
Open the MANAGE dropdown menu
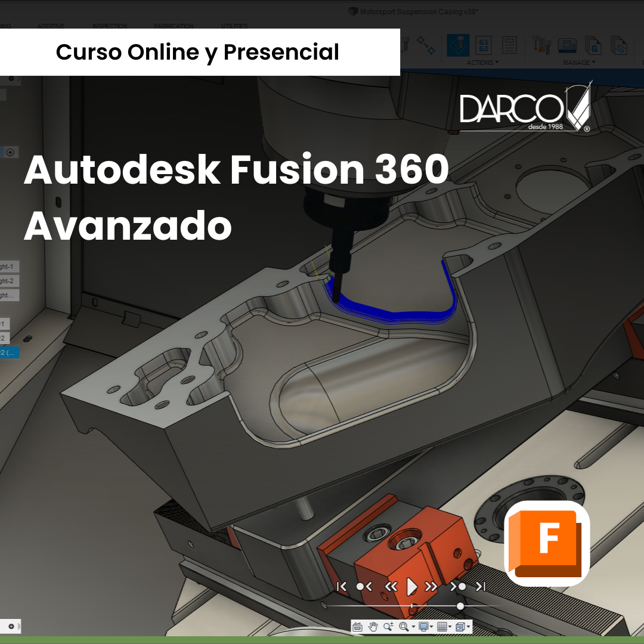pyautogui.click(x=579, y=63)
